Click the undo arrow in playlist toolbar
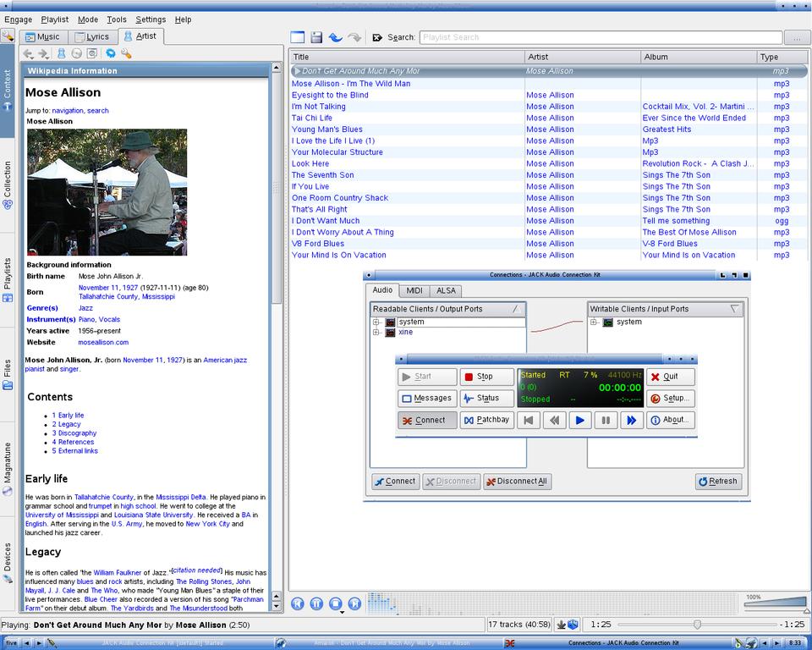The width and height of the screenshot is (812, 650). tap(335, 37)
